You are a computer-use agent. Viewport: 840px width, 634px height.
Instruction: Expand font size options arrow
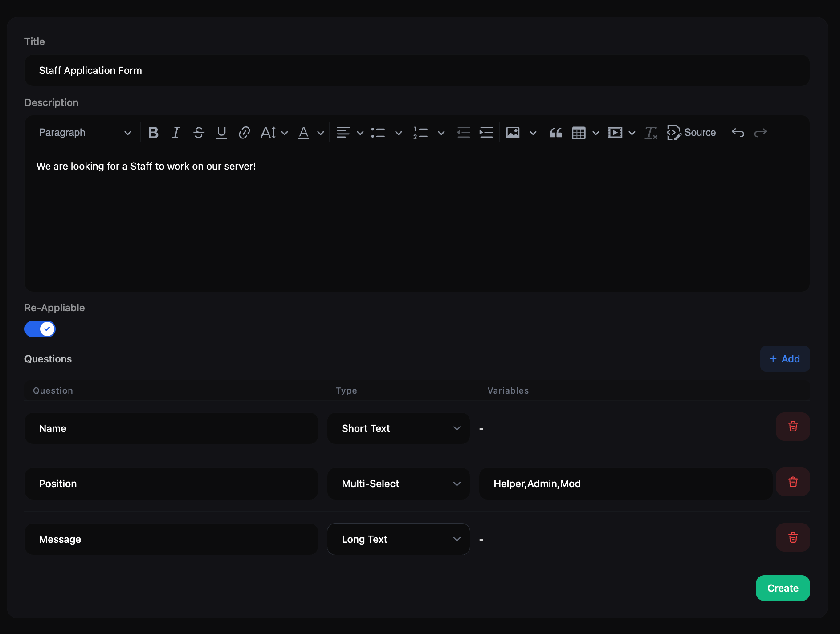pos(285,133)
